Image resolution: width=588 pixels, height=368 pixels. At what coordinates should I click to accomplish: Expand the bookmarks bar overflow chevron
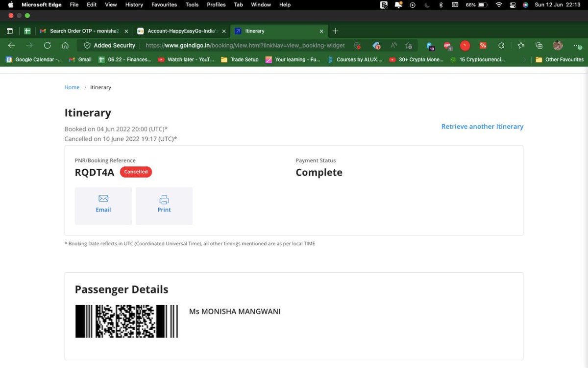525,59
